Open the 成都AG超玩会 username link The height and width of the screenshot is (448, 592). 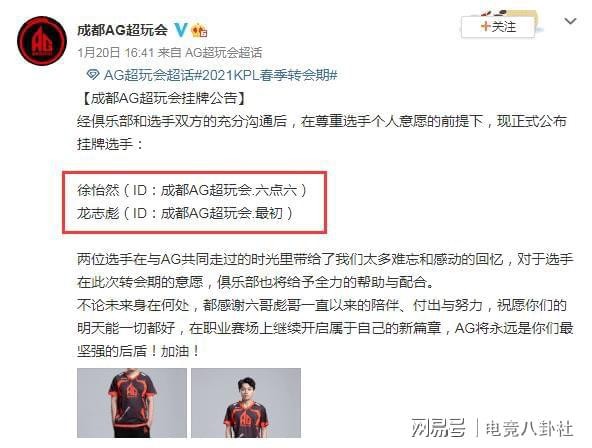click(x=122, y=30)
